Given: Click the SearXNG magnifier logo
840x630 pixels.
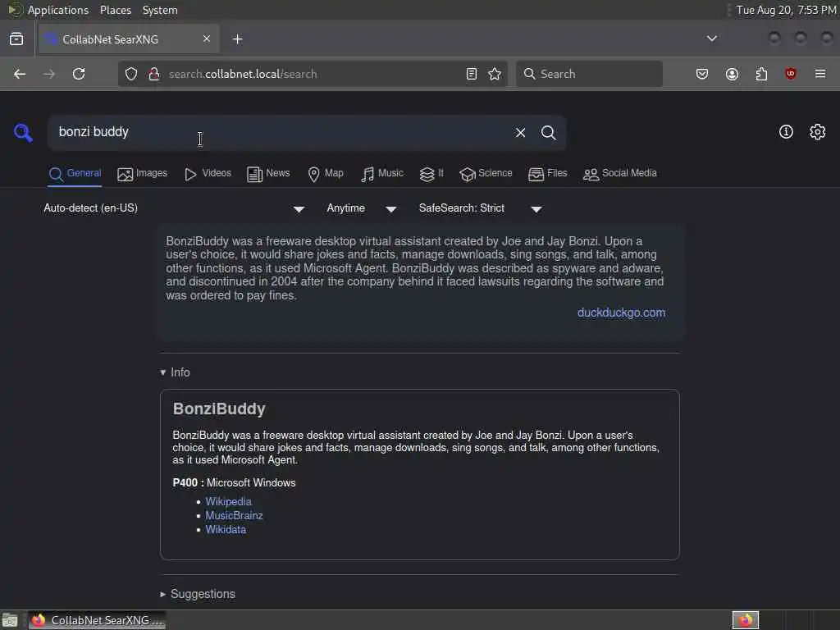Looking at the screenshot, I should [23, 132].
